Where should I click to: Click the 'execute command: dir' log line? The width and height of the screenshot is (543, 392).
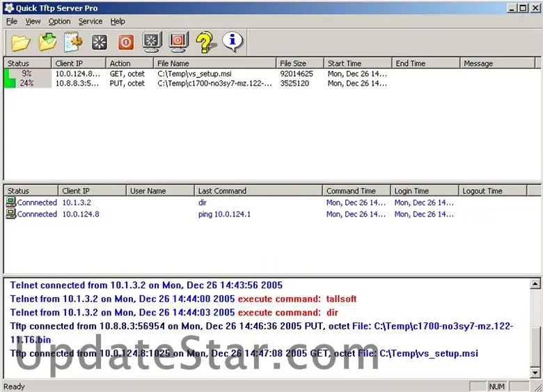pyautogui.click(x=174, y=313)
